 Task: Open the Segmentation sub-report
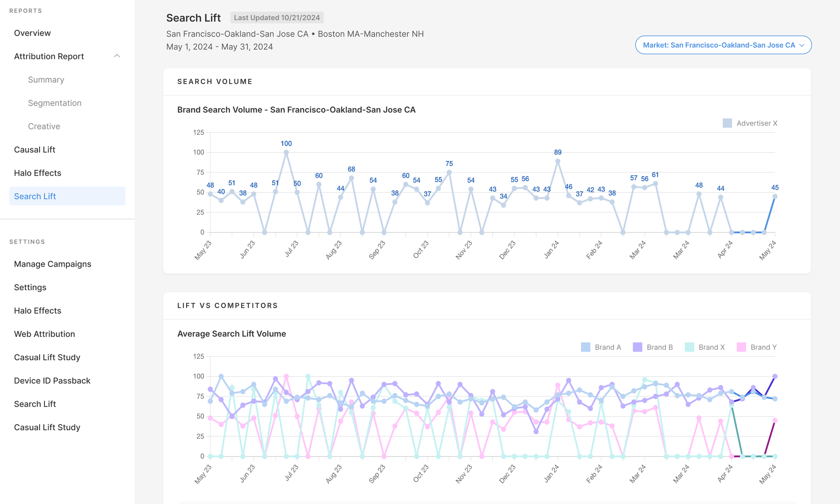point(55,103)
